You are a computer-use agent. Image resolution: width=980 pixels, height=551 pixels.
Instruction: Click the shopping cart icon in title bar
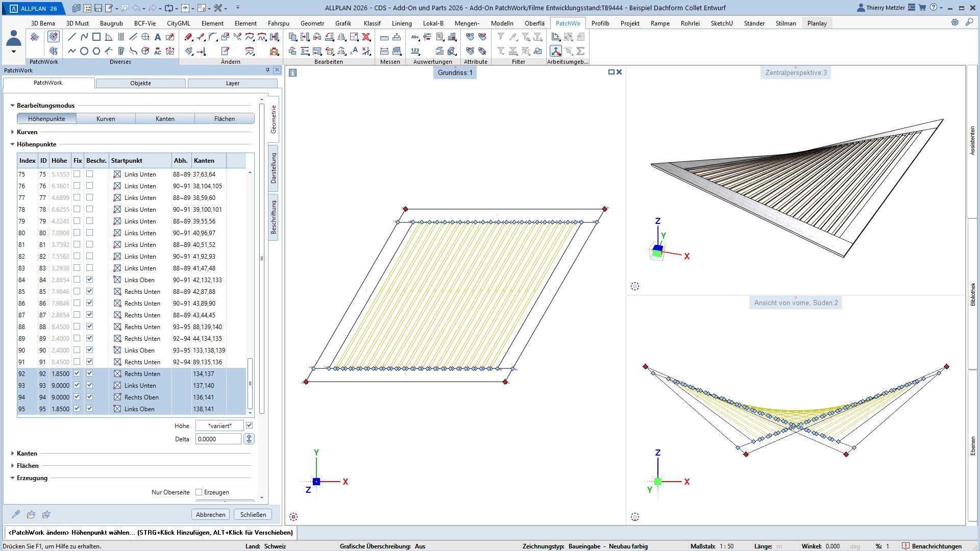tap(922, 8)
